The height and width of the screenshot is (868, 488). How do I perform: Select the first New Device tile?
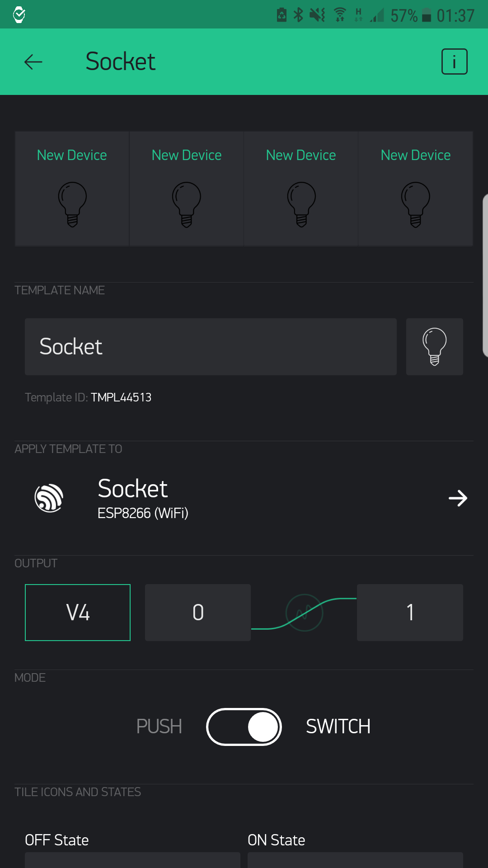(72, 189)
